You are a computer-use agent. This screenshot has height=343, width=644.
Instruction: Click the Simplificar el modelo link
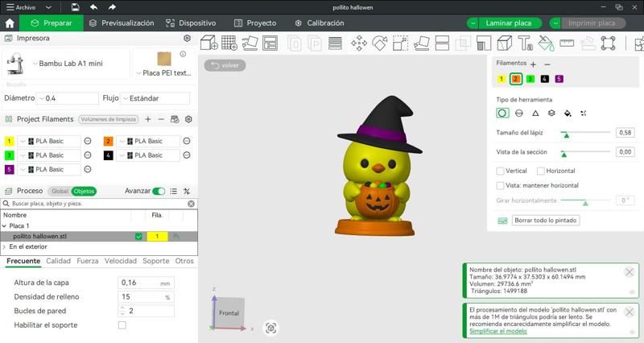(x=497, y=331)
